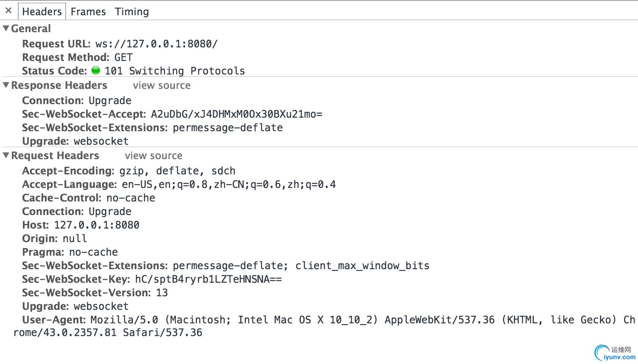Screen dimensions: 638x364
Task: Close the request details panel
Action: point(8,11)
